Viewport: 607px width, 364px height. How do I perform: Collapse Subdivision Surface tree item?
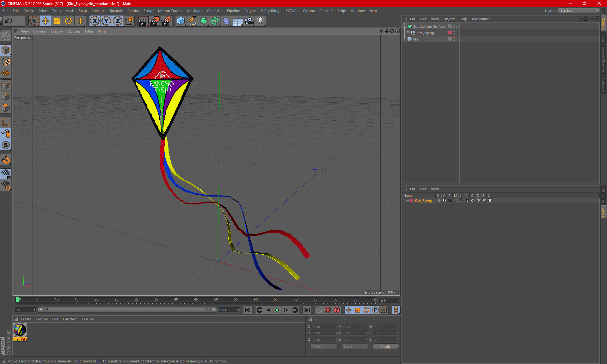coord(404,27)
